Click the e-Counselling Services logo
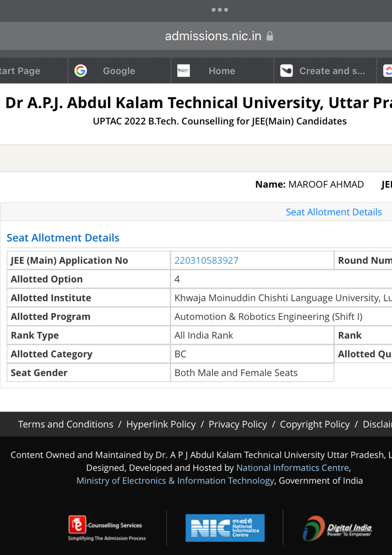 click(x=107, y=527)
